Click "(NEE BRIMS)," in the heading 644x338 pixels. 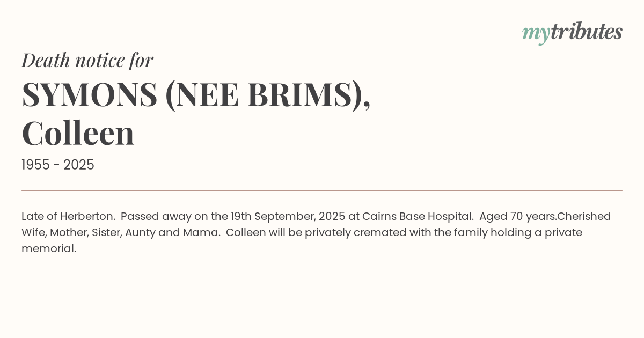point(267,94)
